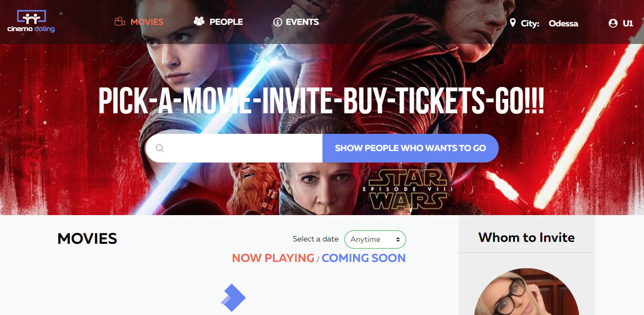The width and height of the screenshot is (644, 315).
Task: Open the profile photo under Whom to Invite
Action: point(526,292)
